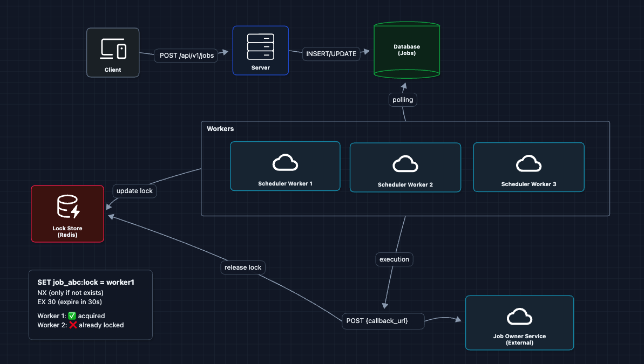Select the Job Owner Service cloud icon
Screen dimensions: 644x364
[519, 316]
